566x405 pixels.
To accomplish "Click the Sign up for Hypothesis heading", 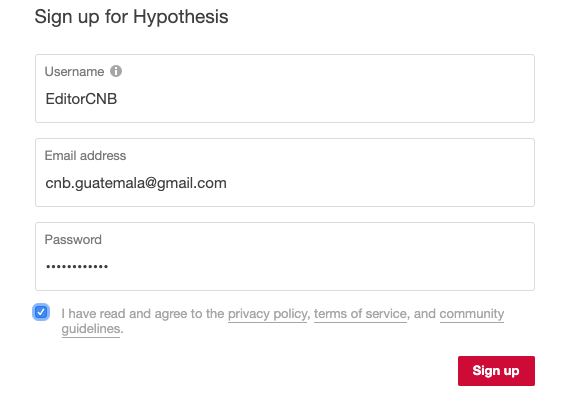I will point(131,17).
